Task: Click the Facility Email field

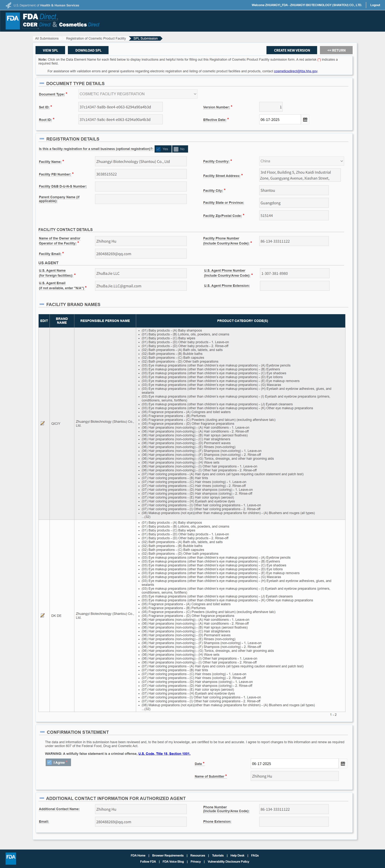Action: coord(141,254)
